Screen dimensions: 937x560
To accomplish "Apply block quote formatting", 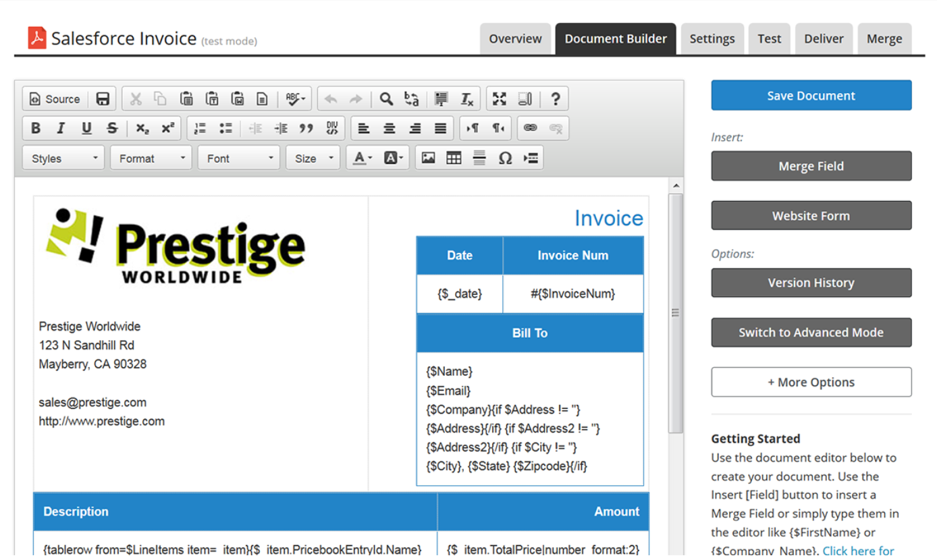I will [306, 128].
